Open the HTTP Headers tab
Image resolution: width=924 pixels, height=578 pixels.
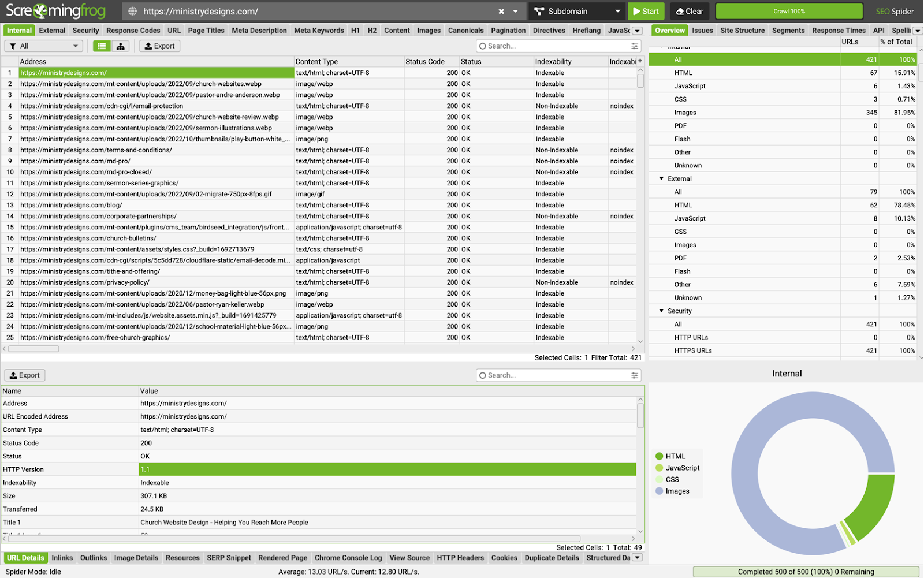pos(460,558)
